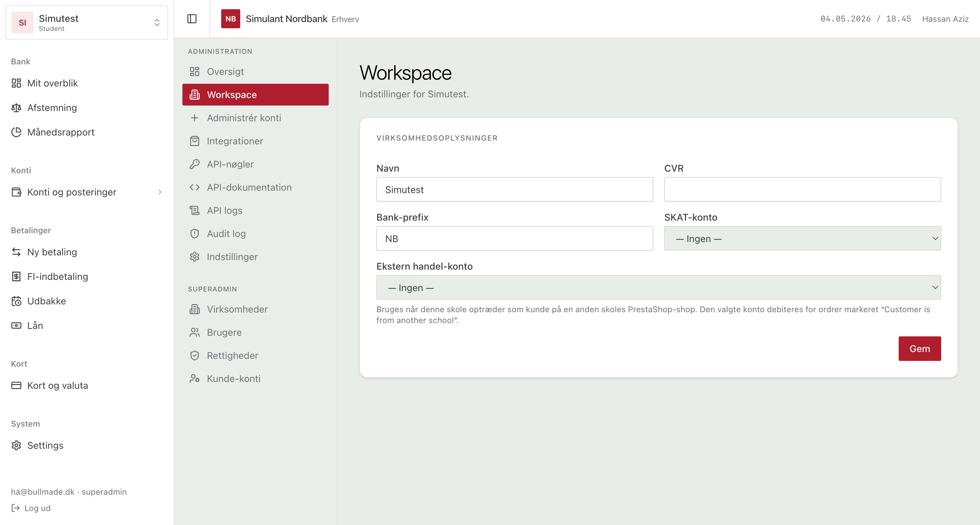Open Mit overblik in the sidebar

point(87,83)
